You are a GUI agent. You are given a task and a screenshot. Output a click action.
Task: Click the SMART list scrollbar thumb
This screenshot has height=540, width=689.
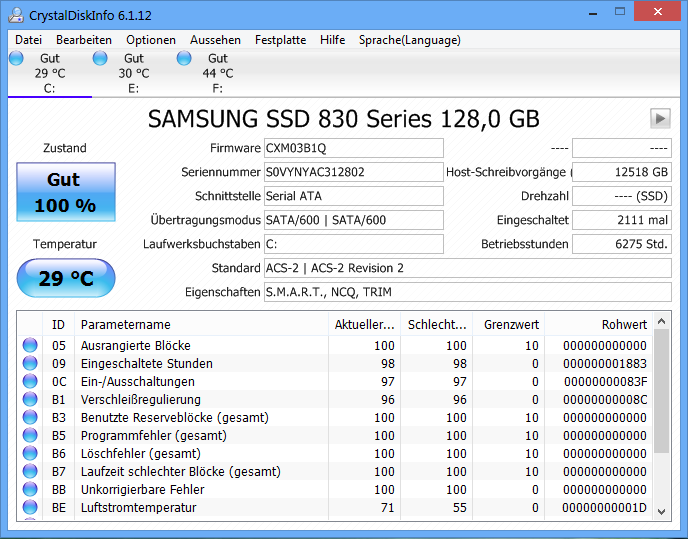coord(661,391)
